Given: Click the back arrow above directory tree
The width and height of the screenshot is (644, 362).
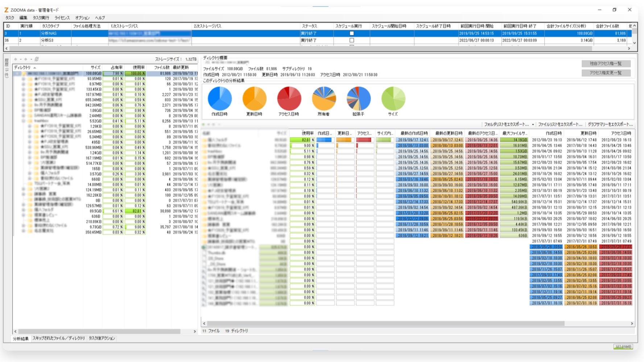Looking at the screenshot, I should pos(16,59).
